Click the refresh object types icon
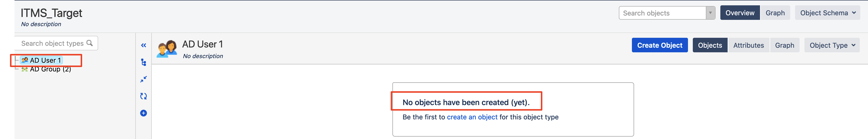 pyautogui.click(x=144, y=96)
